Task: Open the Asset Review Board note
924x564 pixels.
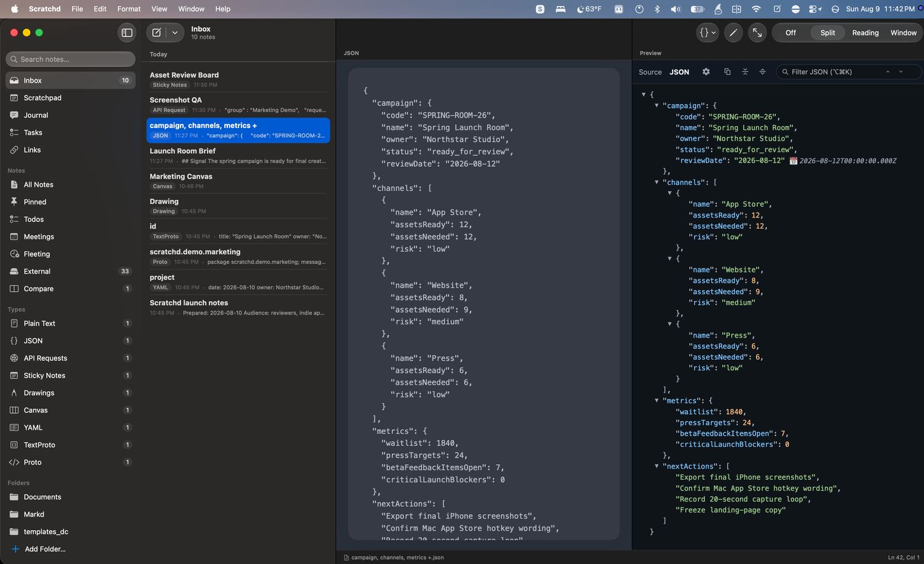Action: 238,80
